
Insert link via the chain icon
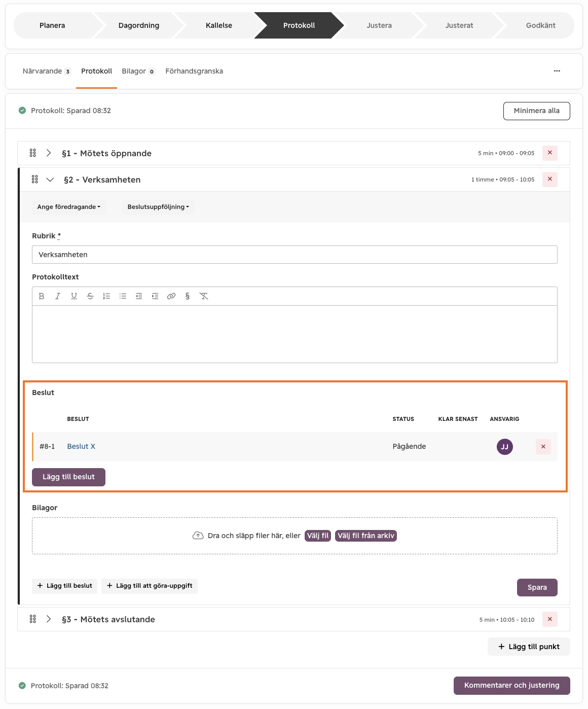pos(171,296)
